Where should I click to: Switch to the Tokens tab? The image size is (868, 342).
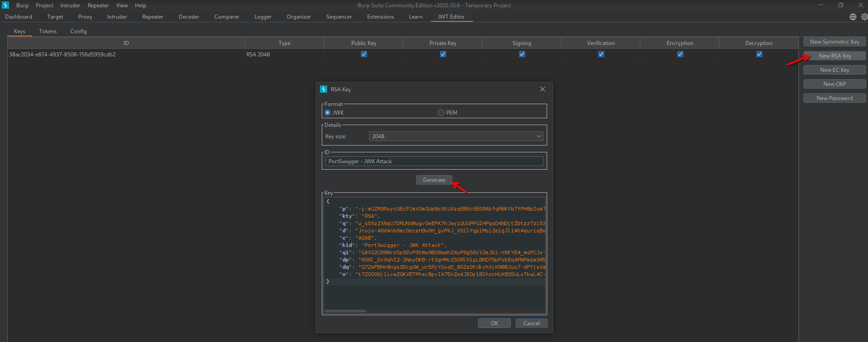coord(48,31)
